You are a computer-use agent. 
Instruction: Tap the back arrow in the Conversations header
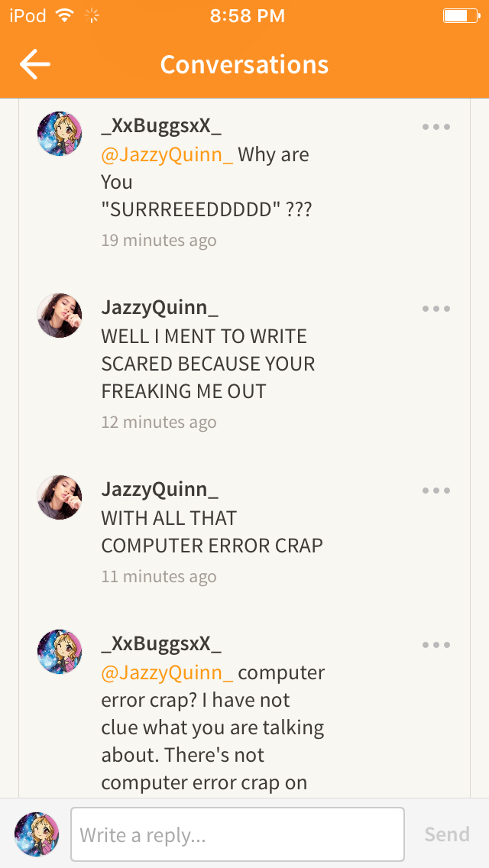(x=35, y=64)
